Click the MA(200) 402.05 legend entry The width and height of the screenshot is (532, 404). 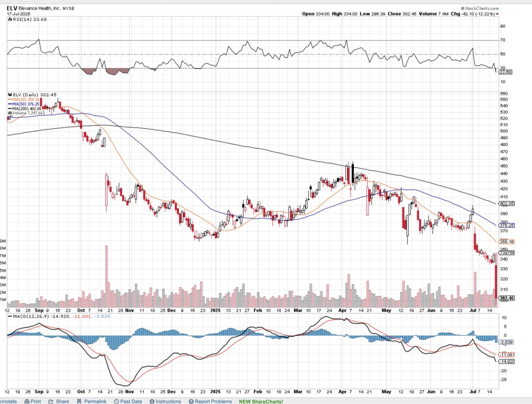27,109
